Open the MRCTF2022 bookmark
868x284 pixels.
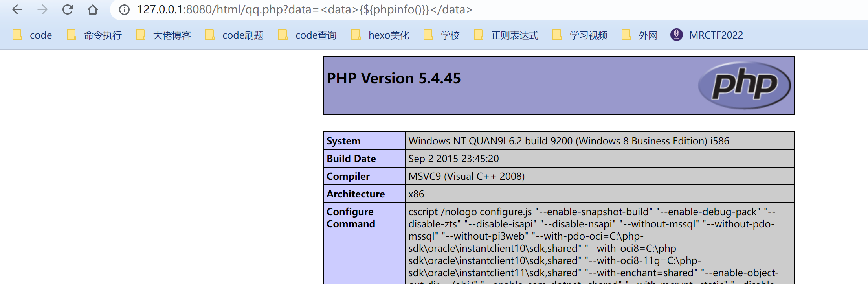pyautogui.click(x=707, y=35)
